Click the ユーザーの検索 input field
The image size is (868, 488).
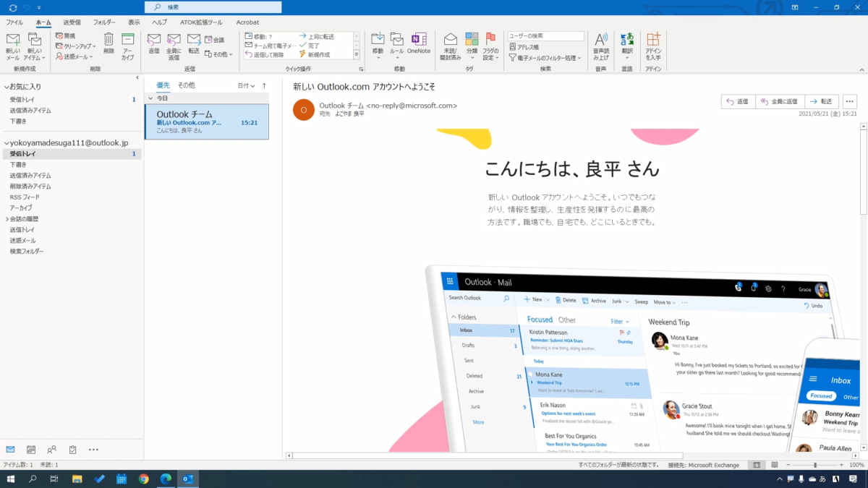click(x=546, y=36)
